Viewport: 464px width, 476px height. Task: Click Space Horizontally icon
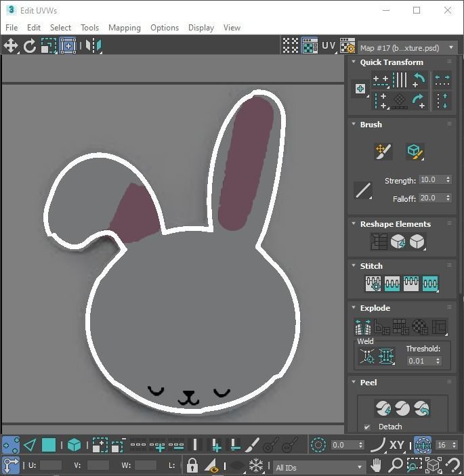442,80
